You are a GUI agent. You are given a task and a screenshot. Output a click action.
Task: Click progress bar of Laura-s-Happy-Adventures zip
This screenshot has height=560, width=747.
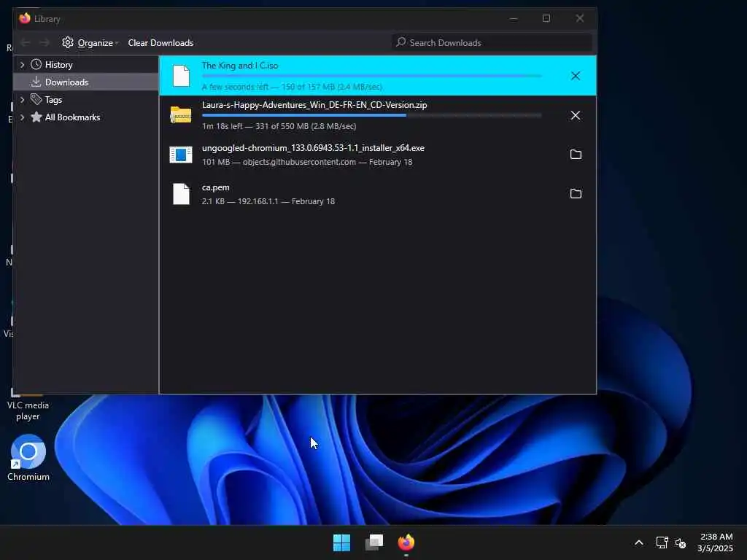click(371, 115)
